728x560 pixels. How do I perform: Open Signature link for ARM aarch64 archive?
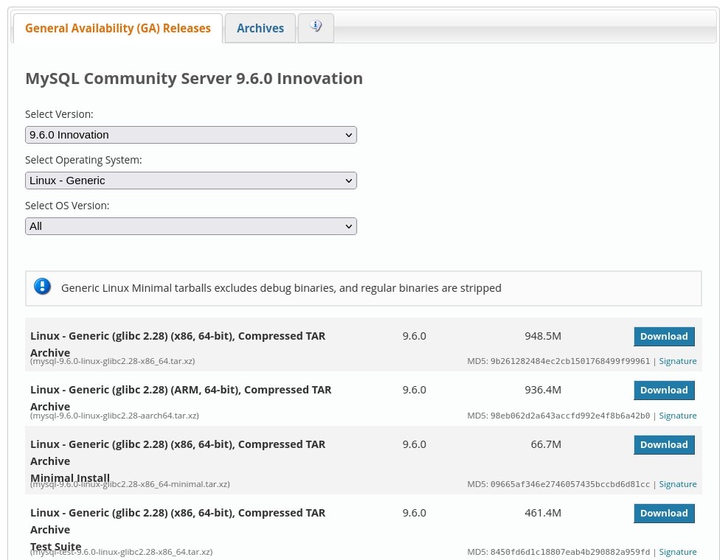677,416
